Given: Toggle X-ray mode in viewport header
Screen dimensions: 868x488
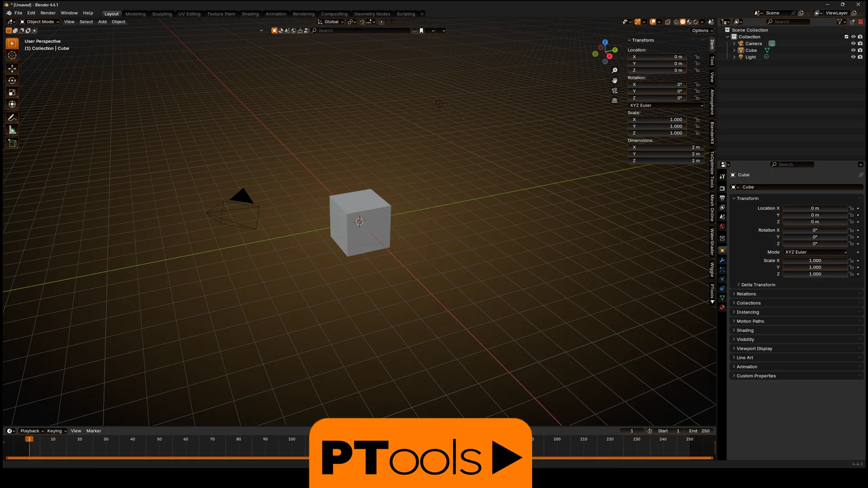Looking at the screenshot, I should [668, 22].
